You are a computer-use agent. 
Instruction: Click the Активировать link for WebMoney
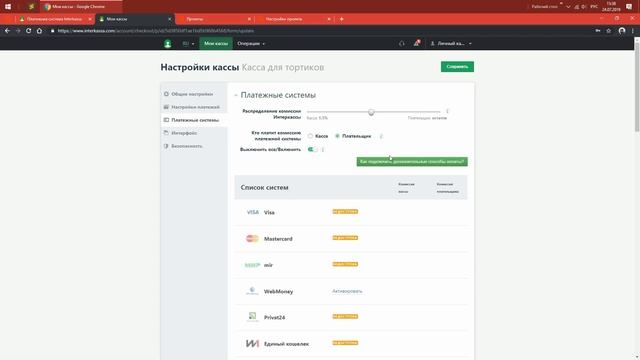pyautogui.click(x=347, y=291)
